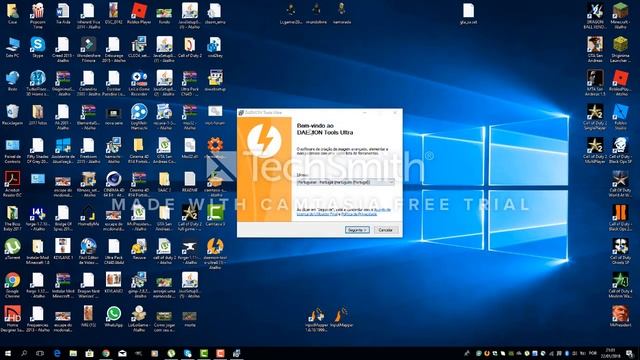Screen dimensions: 640x360
Task: Launch Microsoft Edge from the taskbar
Action: pyautogui.click(x=57, y=353)
